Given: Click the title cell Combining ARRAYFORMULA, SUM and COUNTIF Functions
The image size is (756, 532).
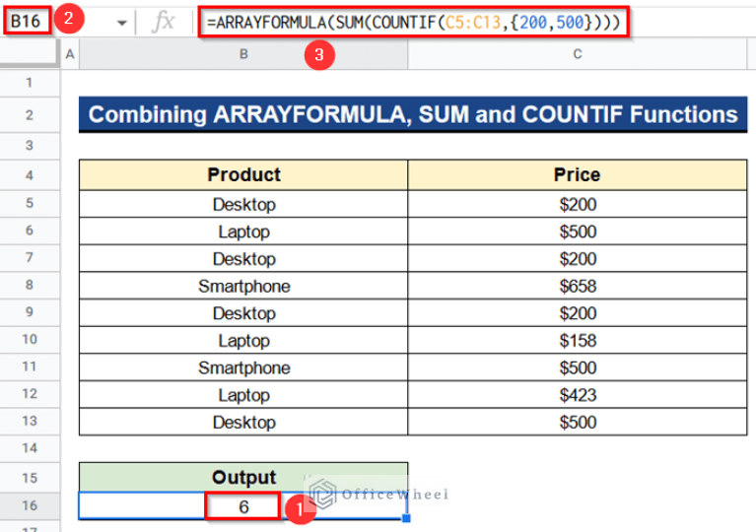Looking at the screenshot, I should (x=413, y=114).
